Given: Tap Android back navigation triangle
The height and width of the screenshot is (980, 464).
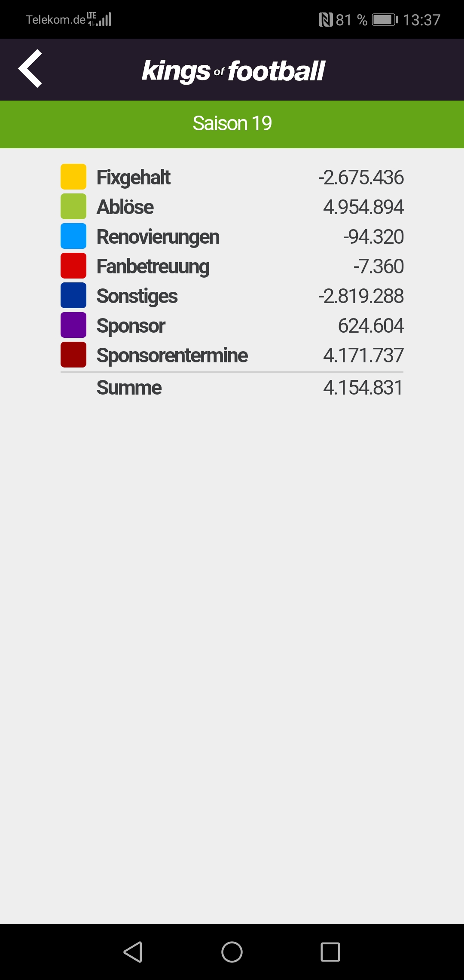Looking at the screenshot, I should (133, 952).
